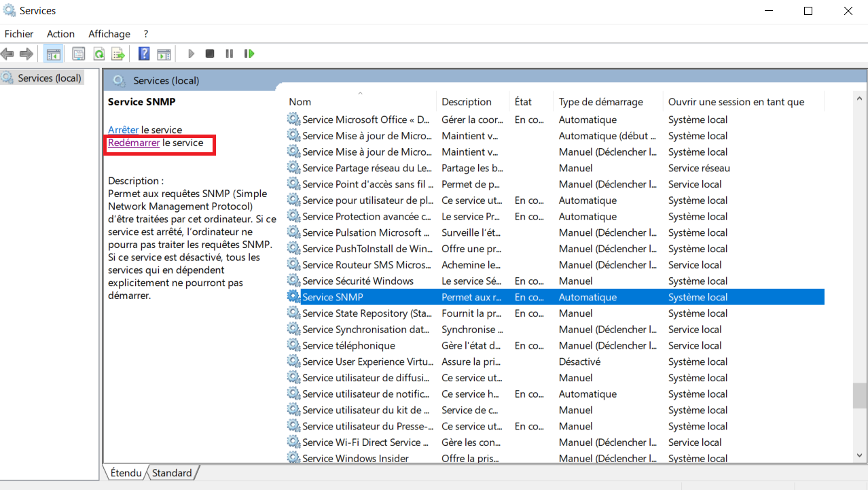
Task: Sort the list by the Nom column header
Action: [x=300, y=102]
